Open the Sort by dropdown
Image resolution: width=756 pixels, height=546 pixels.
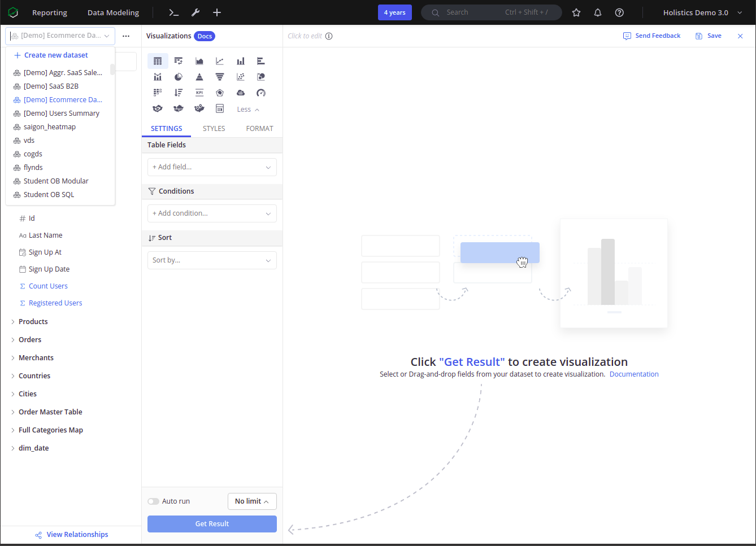click(x=212, y=260)
